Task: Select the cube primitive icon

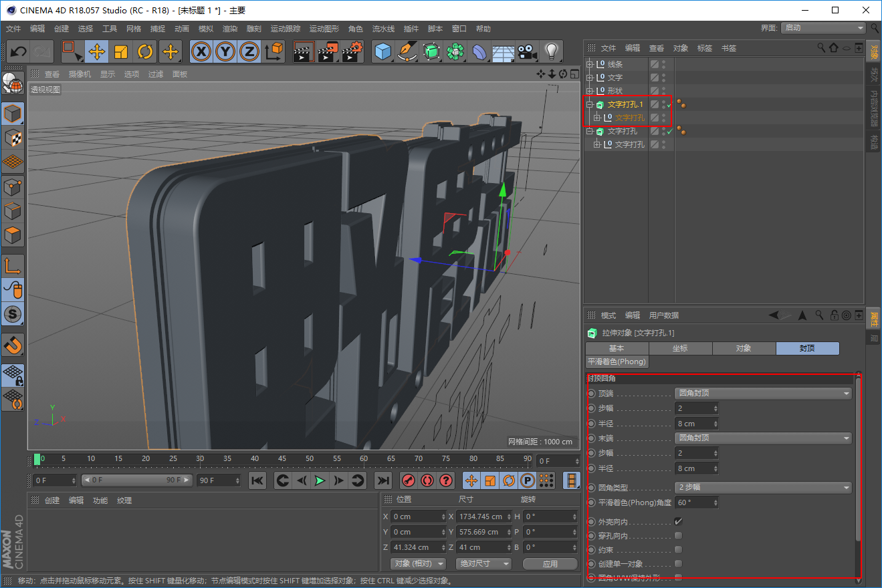Action: tap(383, 51)
